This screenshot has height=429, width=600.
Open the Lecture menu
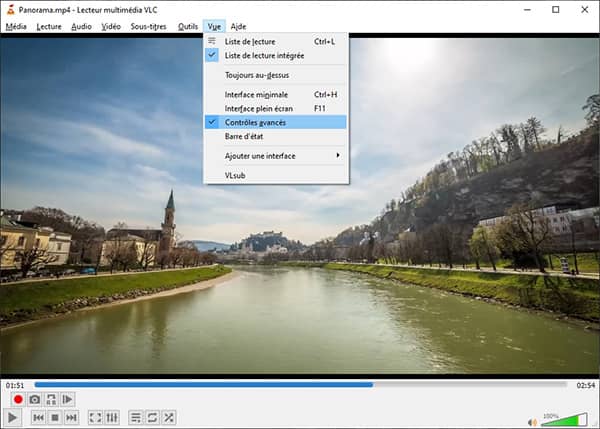pyautogui.click(x=49, y=26)
